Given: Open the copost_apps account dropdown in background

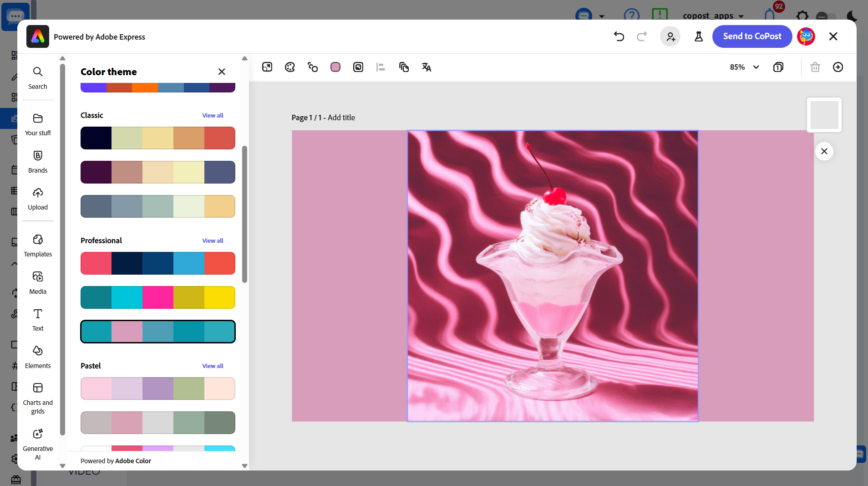Looking at the screenshot, I should click(713, 15).
